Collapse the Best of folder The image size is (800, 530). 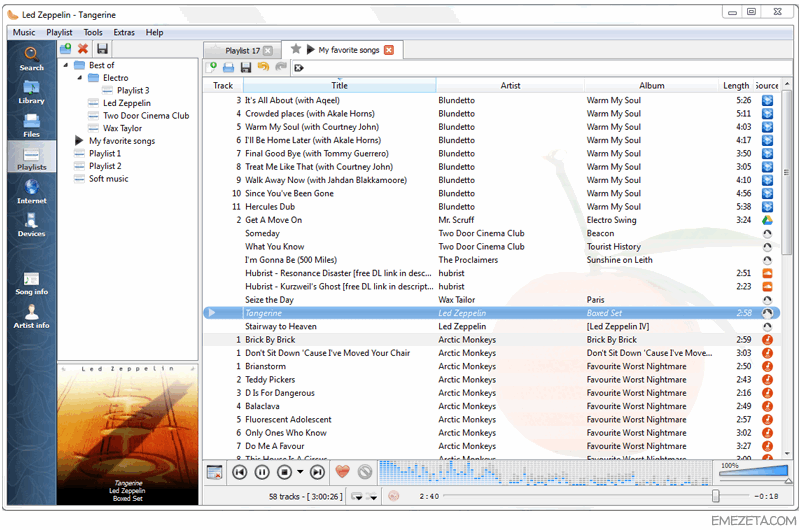pos(65,65)
